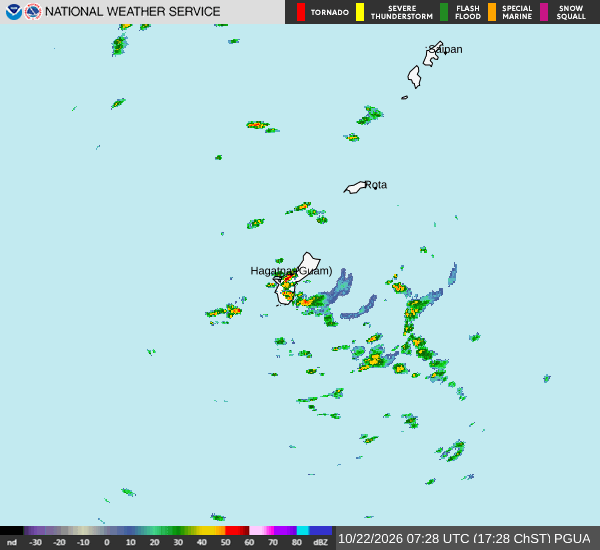Click the Rota island outline
The image size is (600, 550).
pos(355,188)
